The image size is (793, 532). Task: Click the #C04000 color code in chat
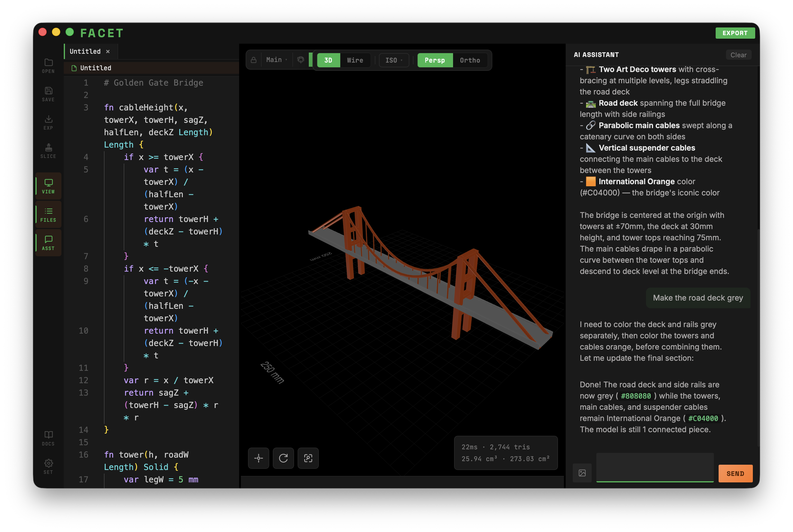[703, 418]
